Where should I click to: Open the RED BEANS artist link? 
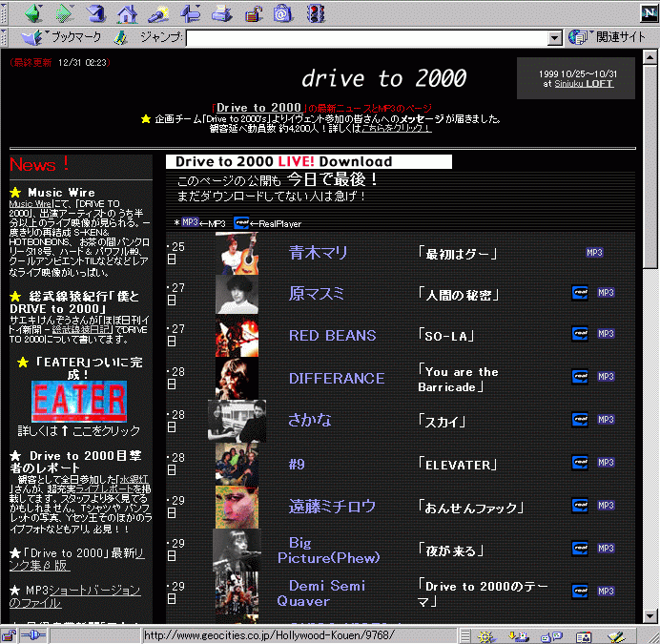pos(332,336)
